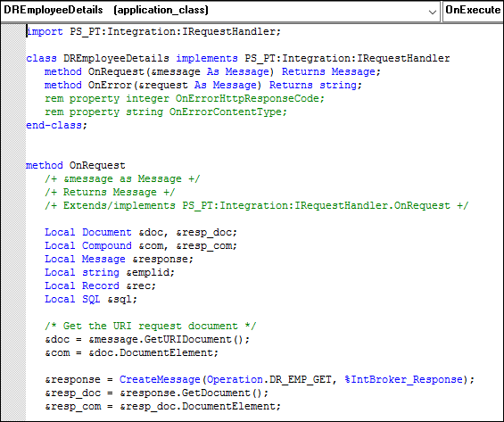
Task: Click the CreateMessage function call
Action: click(160, 379)
